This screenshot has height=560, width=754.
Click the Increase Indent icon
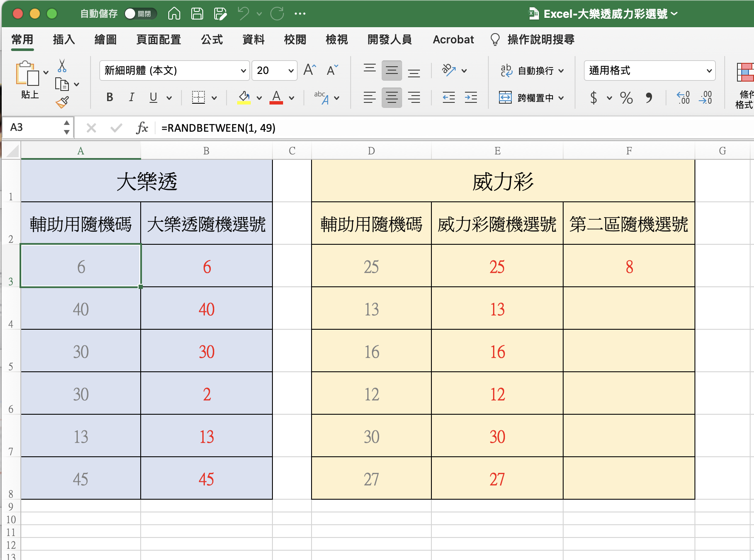tap(471, 98)
